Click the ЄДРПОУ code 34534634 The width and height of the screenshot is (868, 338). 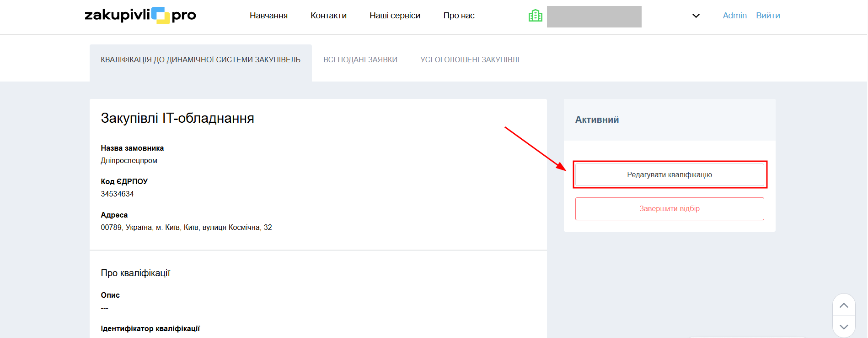117,194
